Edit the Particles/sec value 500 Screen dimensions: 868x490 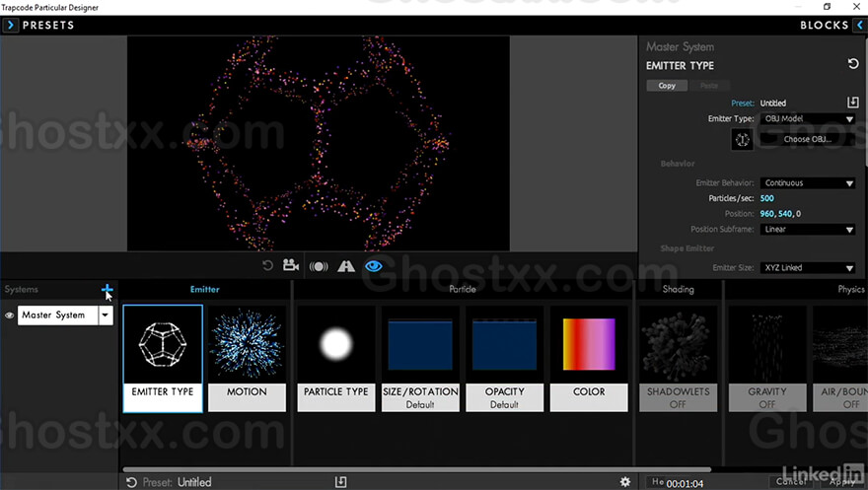[767, 198]
